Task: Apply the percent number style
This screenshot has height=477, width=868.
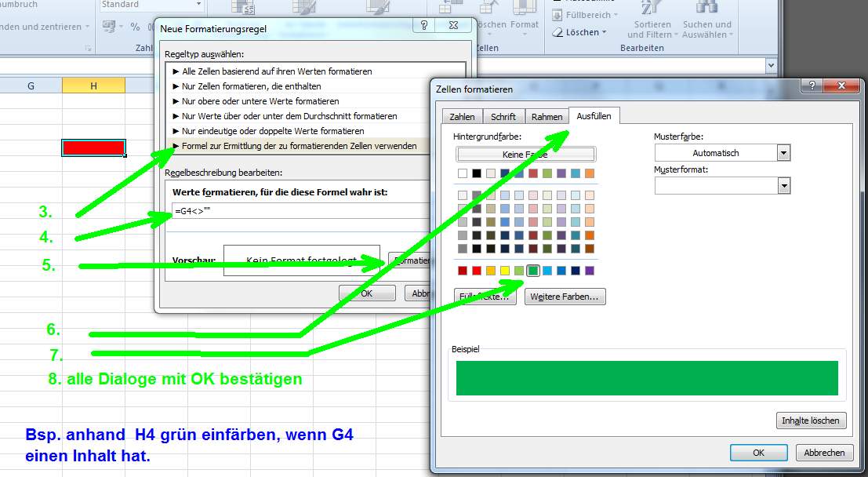Action: (135, 27)
